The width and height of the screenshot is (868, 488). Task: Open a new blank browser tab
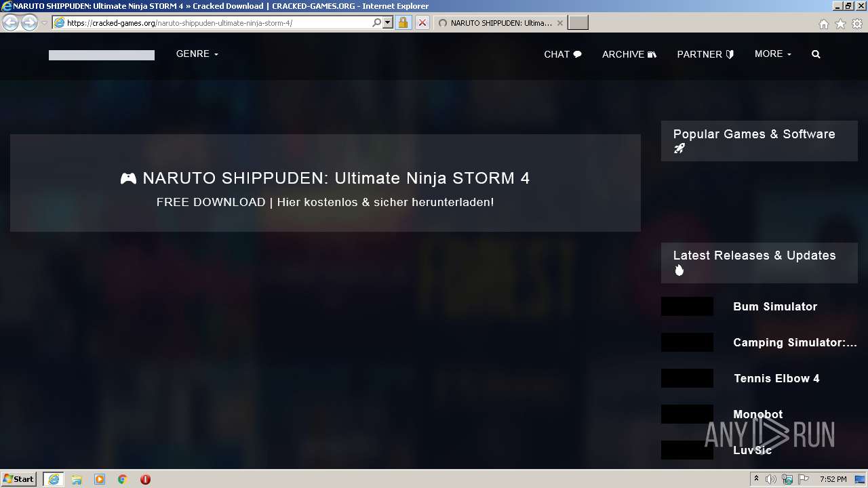pyautogui.click(x=578, y=23)
